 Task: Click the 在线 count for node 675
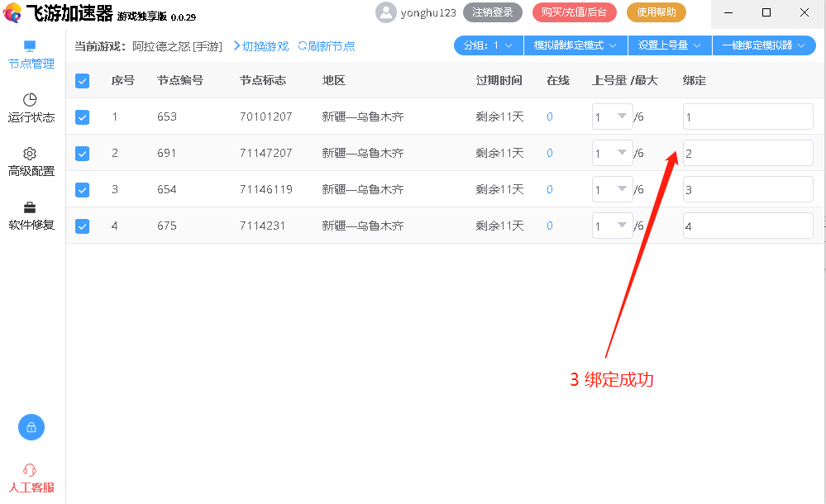tap(550, 226)
